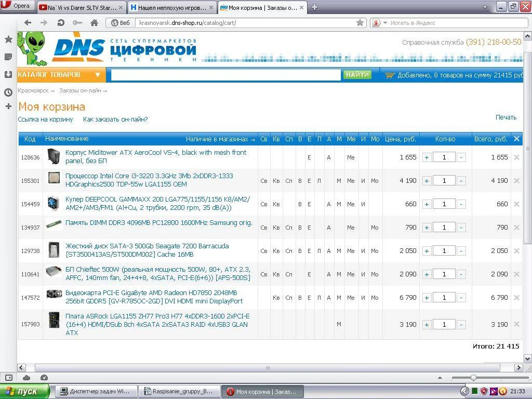Expand the КАТАЛОГ ТОВАРОВ dropdown

97,75
